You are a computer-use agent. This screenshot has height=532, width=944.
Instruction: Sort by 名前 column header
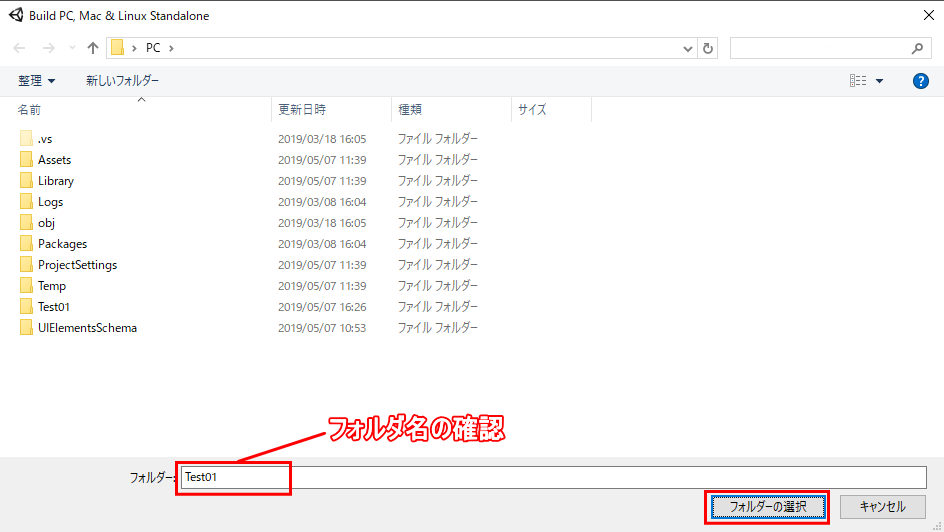29,110
